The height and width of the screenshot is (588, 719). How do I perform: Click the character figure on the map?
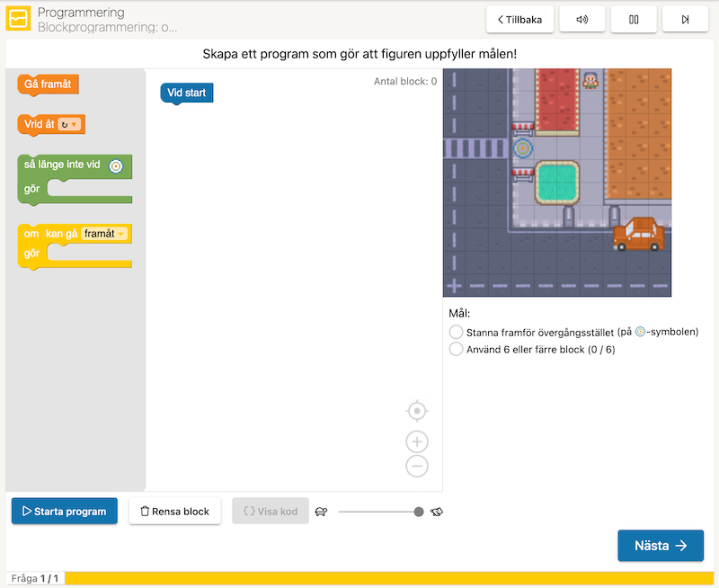[x=590, y=80]
